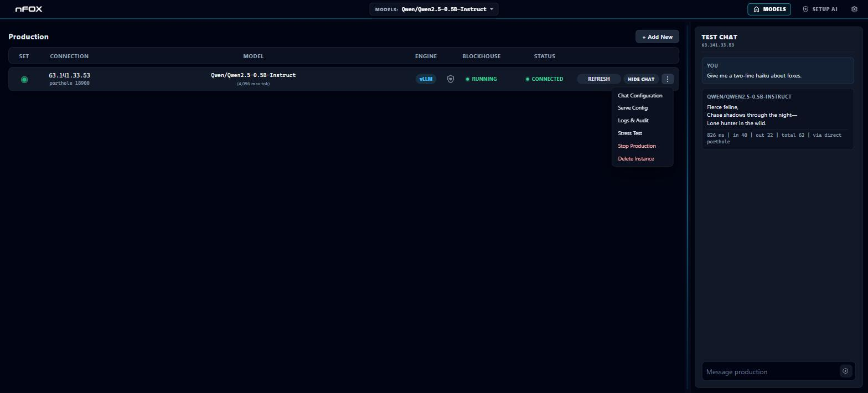This screenshot has height=393, width=868.
Task: Click the CONNECTED status indicator
Action: coord(544,79)
